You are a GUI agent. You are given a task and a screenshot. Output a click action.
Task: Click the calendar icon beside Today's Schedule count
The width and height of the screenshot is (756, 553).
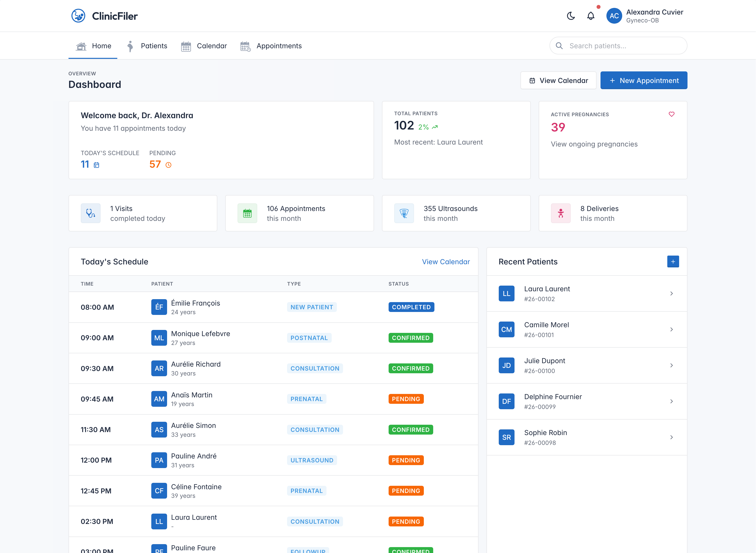(96, 165)
